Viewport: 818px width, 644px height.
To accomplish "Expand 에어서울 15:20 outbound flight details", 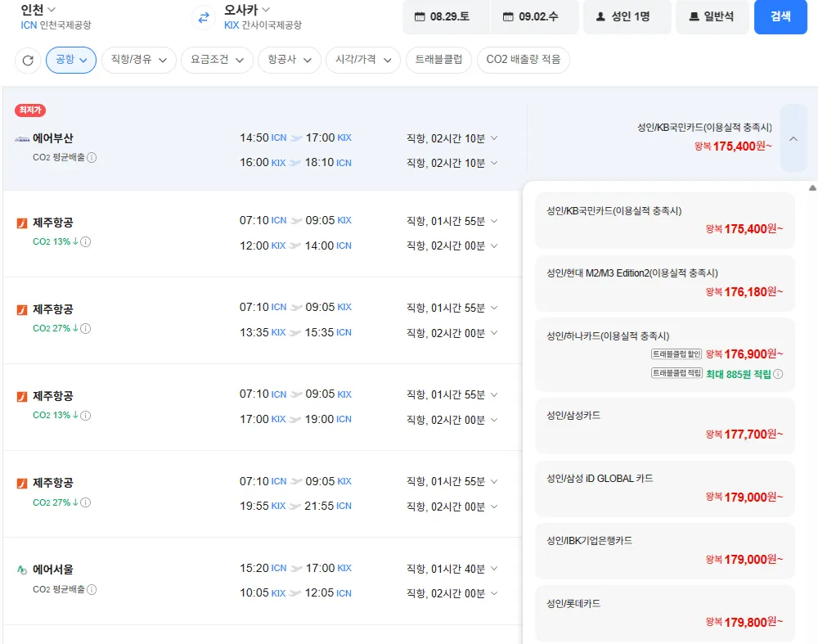I will [494, 569].
